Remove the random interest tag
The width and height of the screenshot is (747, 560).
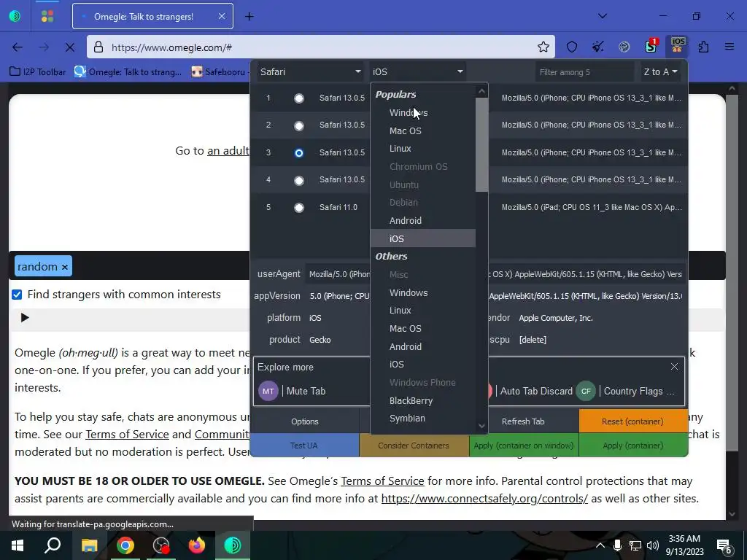(65, 267)
